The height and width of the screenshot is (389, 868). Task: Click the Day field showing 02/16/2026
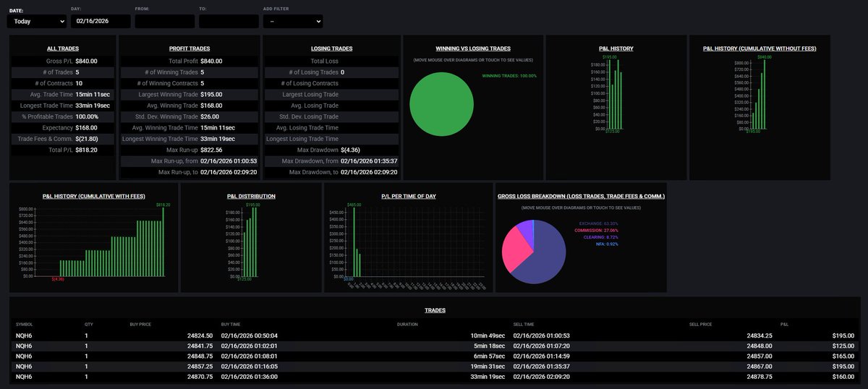(x=101, y=22)
